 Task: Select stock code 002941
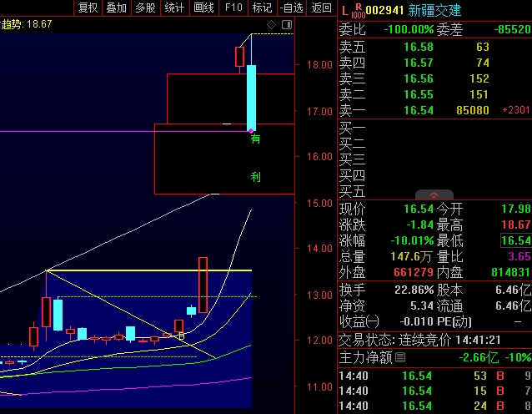[384, 11]
